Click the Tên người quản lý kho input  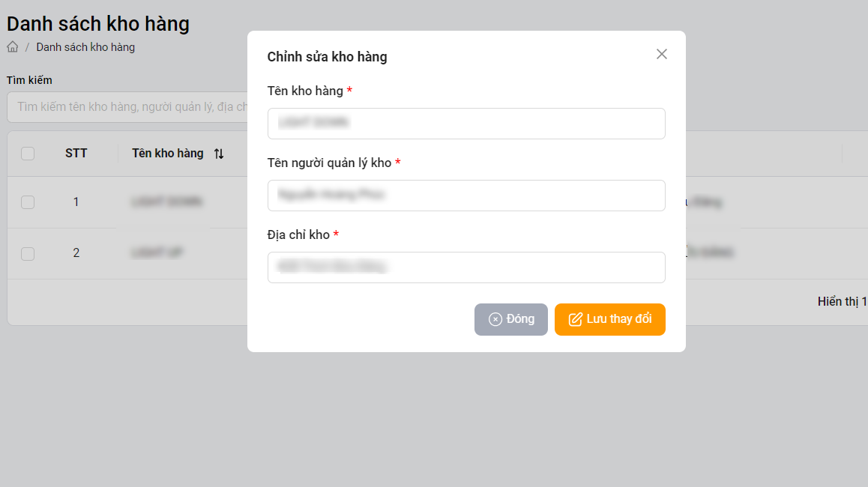[465, 196]
